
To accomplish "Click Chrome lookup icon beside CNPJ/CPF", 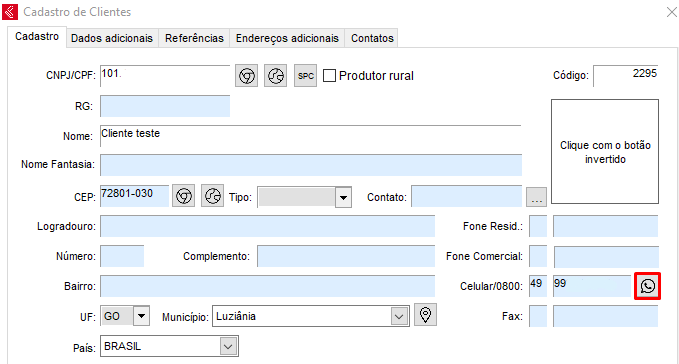I will 246,76.
